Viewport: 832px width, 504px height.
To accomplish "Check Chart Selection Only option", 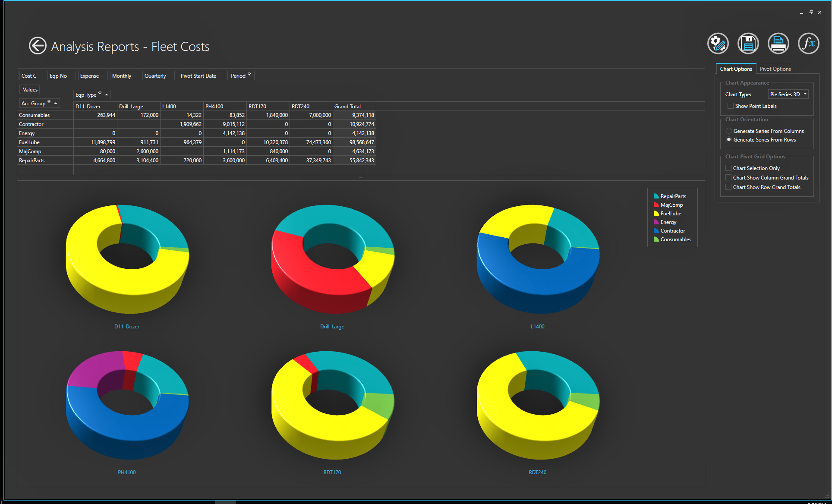I will [728, 168].
